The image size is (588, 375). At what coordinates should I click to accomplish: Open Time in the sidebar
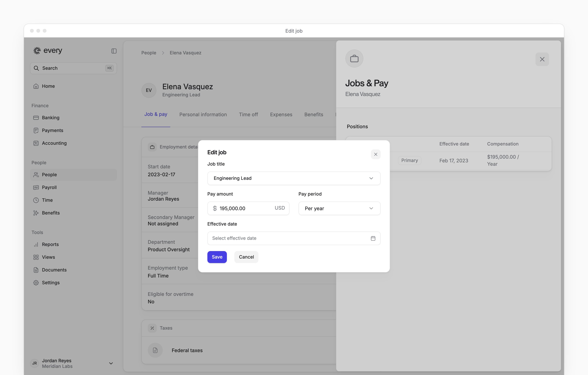(73, 200)
